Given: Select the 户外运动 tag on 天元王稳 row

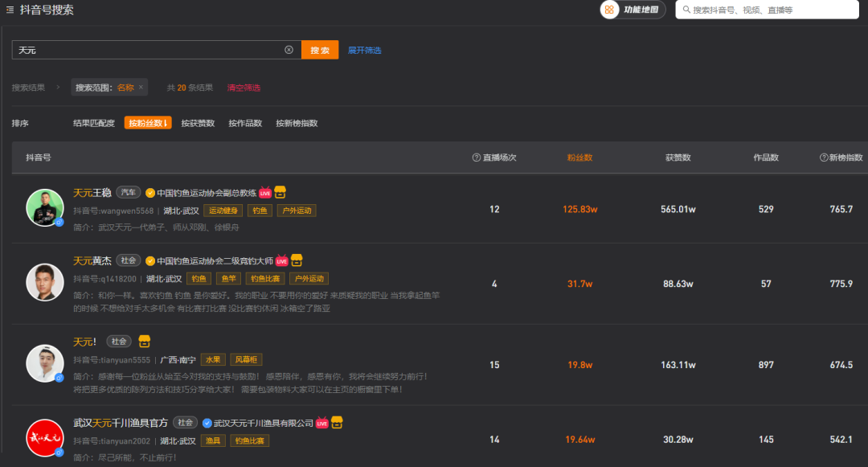Looking at the screenshot, I should coord(297,211).
